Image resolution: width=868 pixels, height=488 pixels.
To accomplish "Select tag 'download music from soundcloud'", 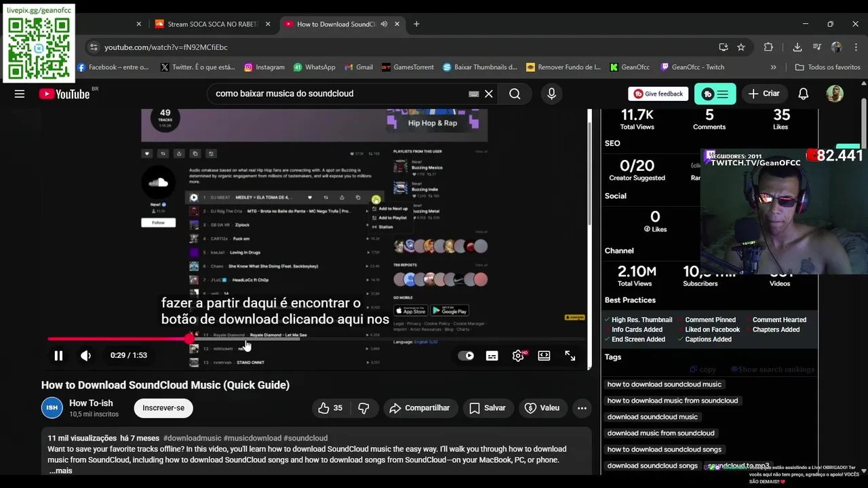I will click(660, 433).
